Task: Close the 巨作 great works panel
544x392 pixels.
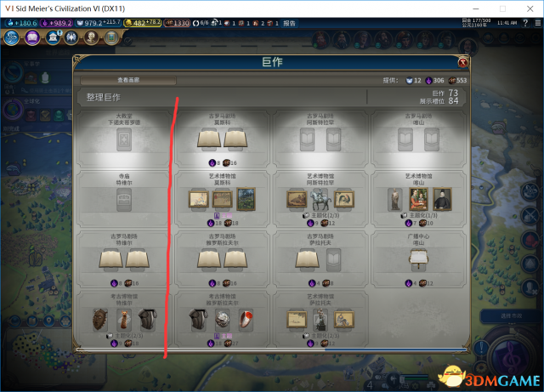Action: [x=462, y=62]
